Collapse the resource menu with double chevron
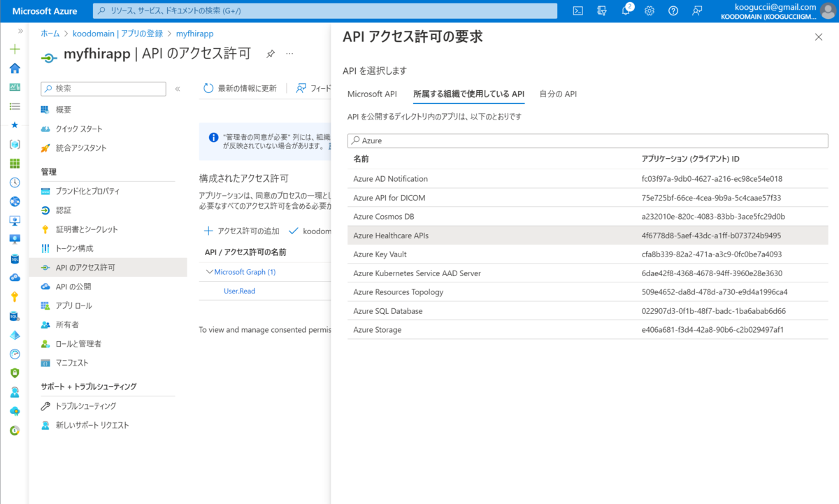Viewport: 839px width, 504px height. pos(178,89)
